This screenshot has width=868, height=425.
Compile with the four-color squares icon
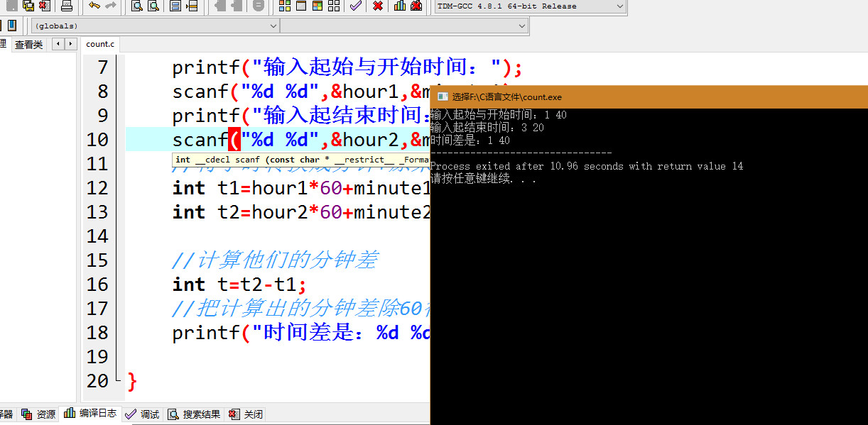pos(284,6)
